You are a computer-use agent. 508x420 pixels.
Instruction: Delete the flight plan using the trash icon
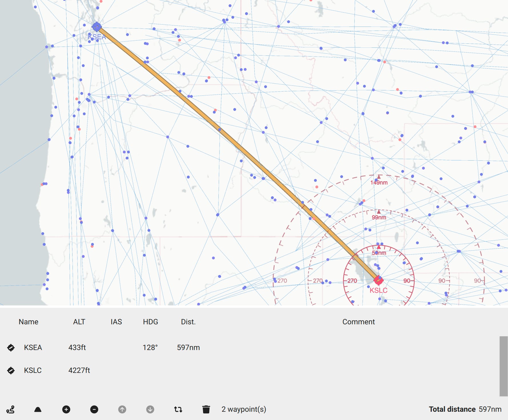tap(206, 409)
